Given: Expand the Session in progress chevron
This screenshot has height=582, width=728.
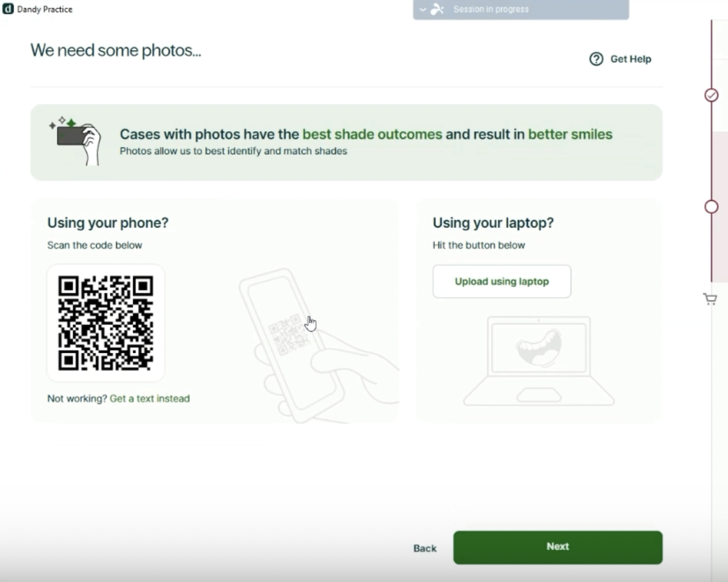Looking at the screenshot, I should click(423, 9).
